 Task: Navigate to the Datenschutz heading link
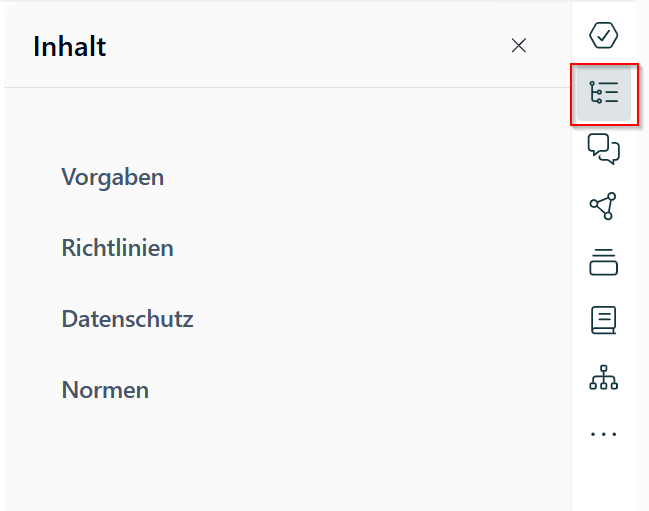click(127, 319)
